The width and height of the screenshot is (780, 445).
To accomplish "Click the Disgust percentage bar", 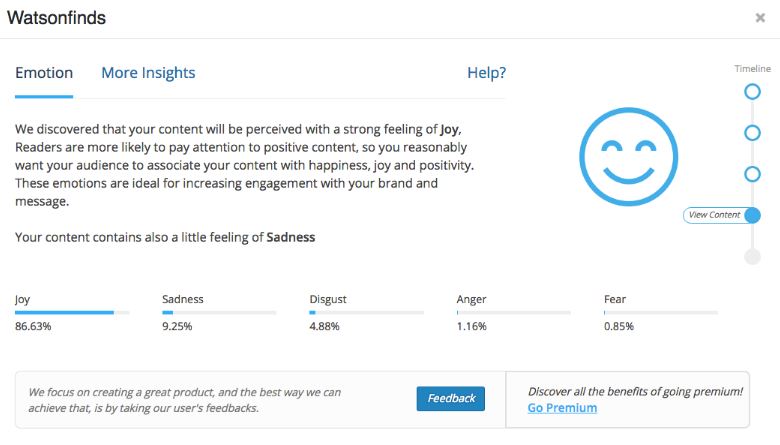I will click(367, 313).
